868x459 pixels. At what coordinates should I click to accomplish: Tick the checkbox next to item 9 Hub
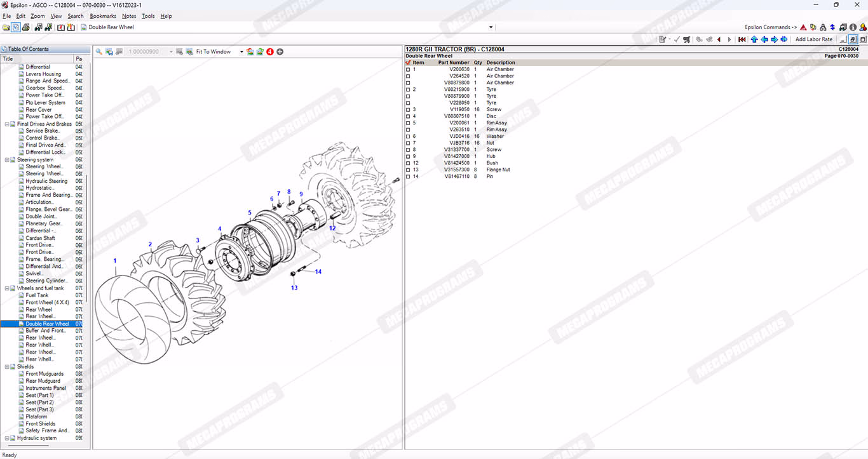tap(408, 157)
